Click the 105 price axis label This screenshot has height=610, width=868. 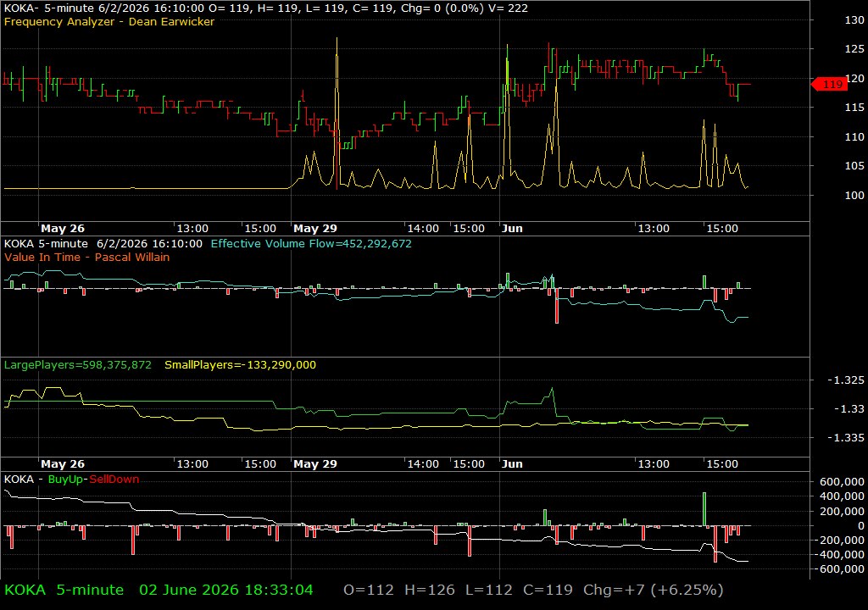(854, 165)
